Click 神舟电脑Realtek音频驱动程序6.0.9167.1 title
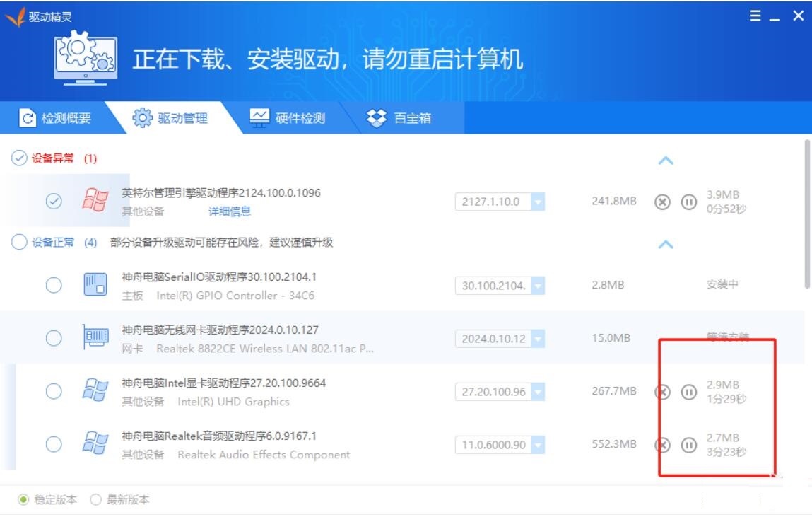 218,436
